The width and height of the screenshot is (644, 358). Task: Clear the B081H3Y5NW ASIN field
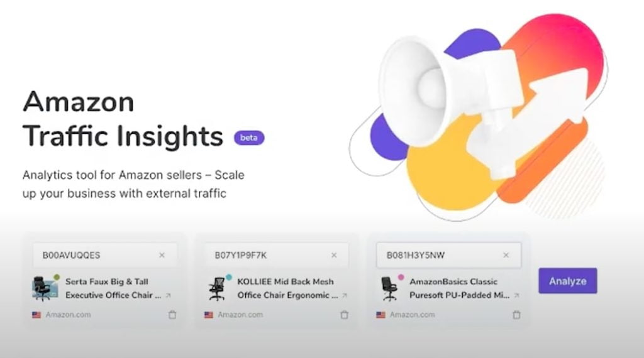[x=506, y=255]
